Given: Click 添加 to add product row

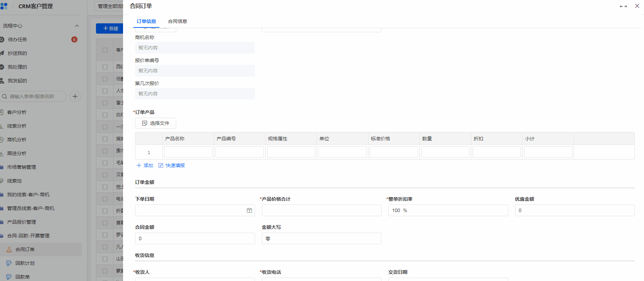Looking at the screenshot, I should (145, 165).
